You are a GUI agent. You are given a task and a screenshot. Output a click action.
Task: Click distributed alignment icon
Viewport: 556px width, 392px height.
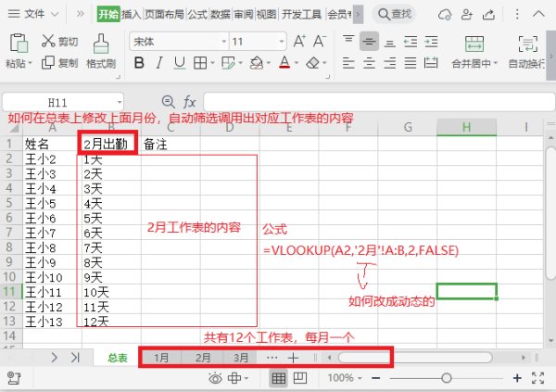coord(431,63)
